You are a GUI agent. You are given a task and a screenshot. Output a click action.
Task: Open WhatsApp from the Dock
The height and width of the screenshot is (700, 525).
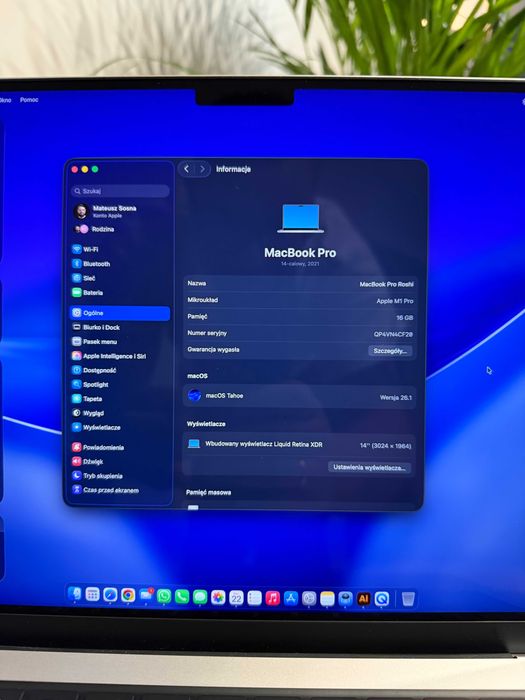tap(164, 596)
